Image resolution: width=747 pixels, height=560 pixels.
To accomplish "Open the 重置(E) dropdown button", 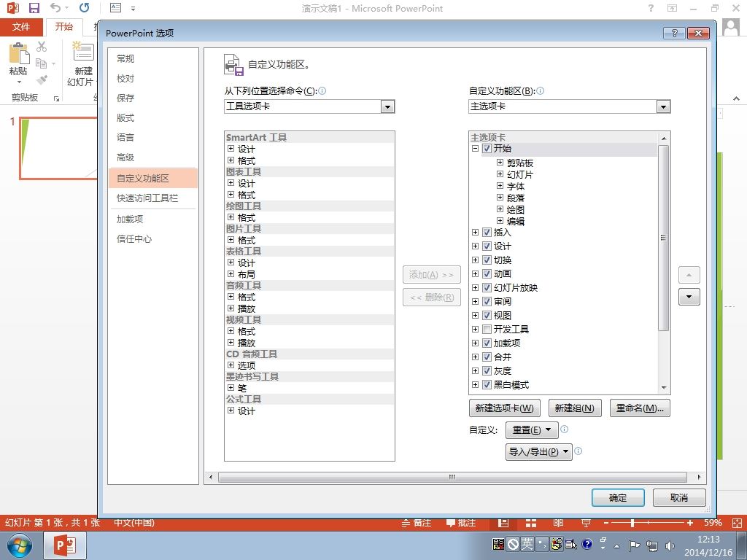I will click(x=531, y=430).
